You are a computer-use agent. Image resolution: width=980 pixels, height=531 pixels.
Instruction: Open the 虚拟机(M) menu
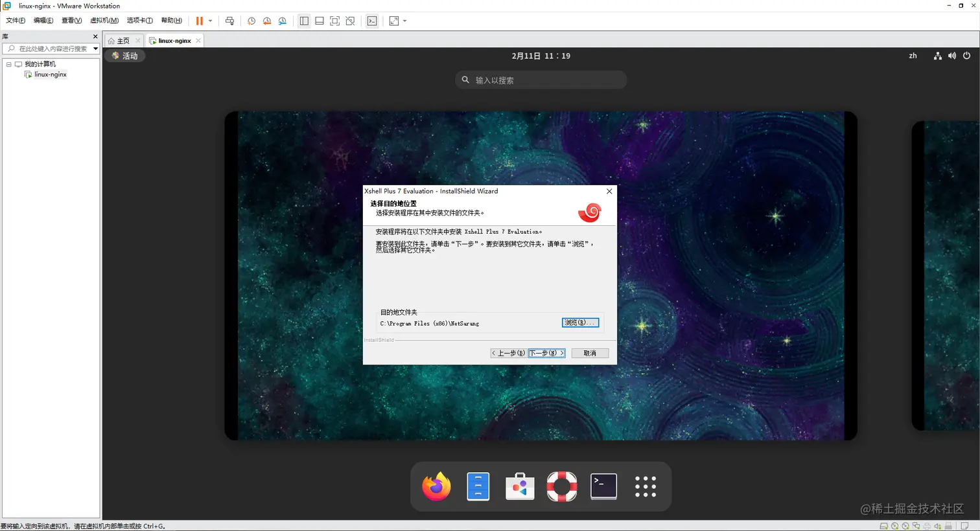104,21
